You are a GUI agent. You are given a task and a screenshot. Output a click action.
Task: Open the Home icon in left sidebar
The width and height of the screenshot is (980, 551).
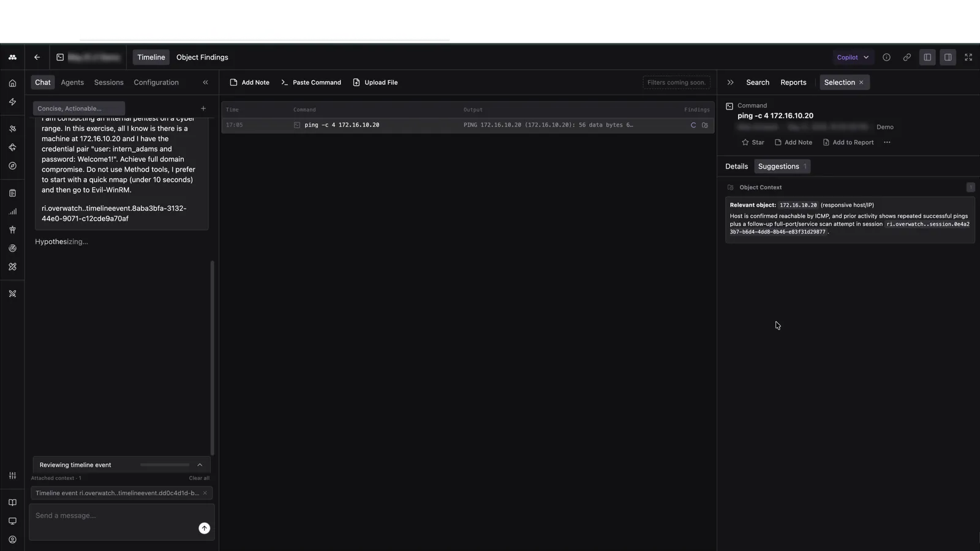[x=12, y=83]
